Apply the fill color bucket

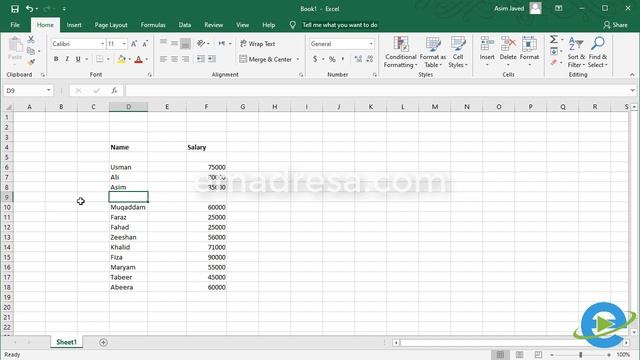(121, 59)
